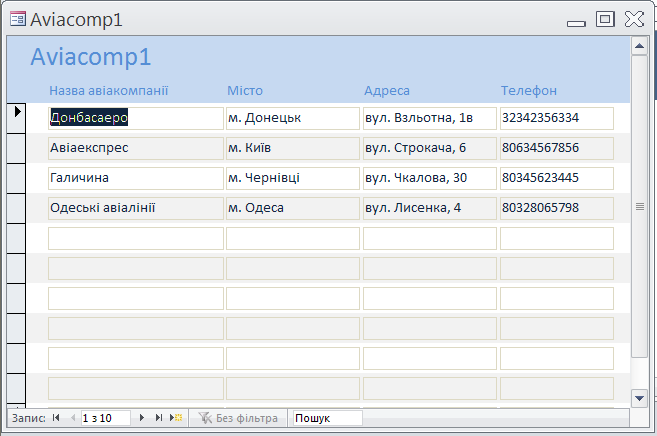Click record selector for Авіаекспрес row
657x436 pixels.
(x=16, y=148)
